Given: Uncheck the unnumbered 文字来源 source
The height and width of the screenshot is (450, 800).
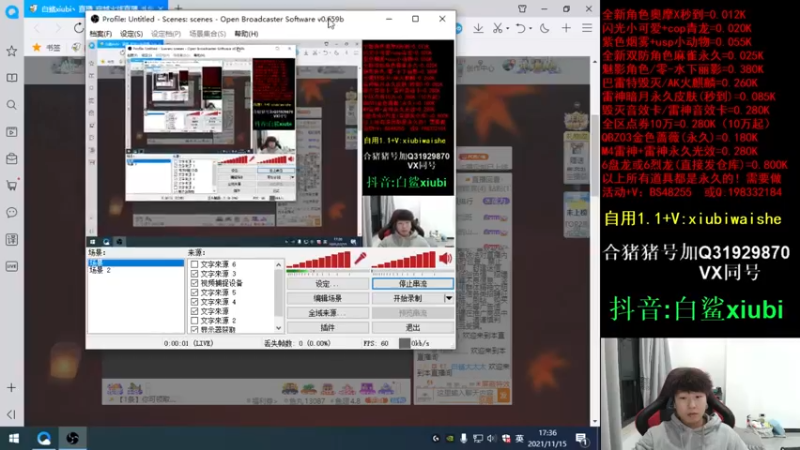Looking at the screenshot, I should 194,311.
